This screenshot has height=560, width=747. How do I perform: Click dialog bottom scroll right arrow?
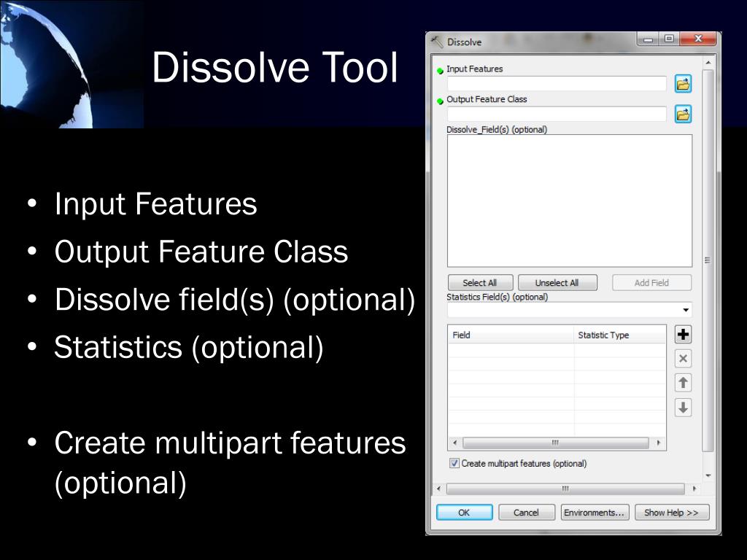tap(694, 489)
